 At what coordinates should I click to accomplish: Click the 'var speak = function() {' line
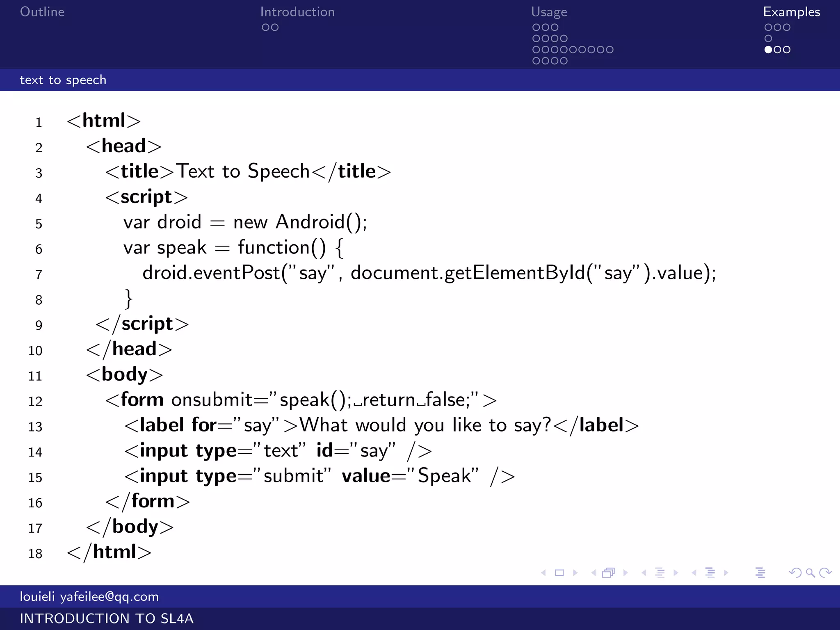tap(234, 248)
